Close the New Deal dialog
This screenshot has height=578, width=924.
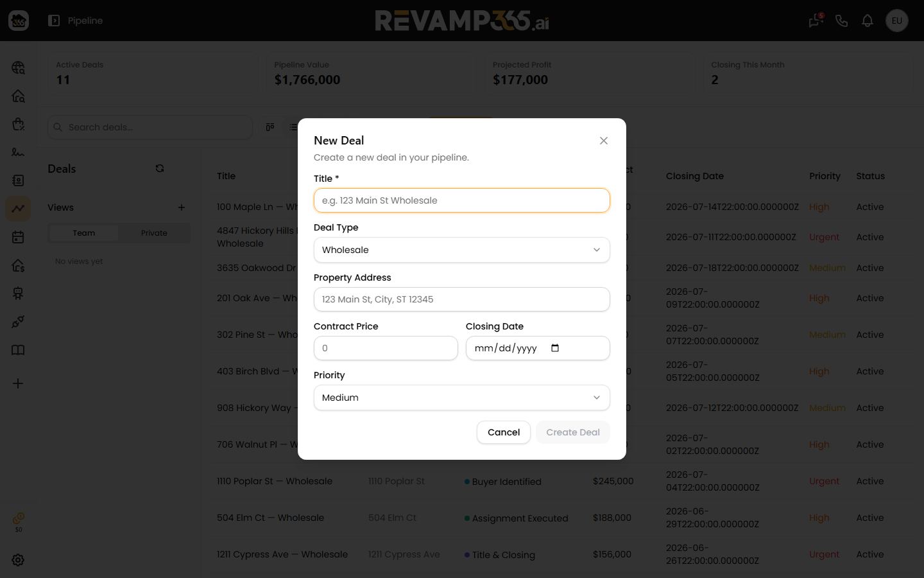point(604,141)
